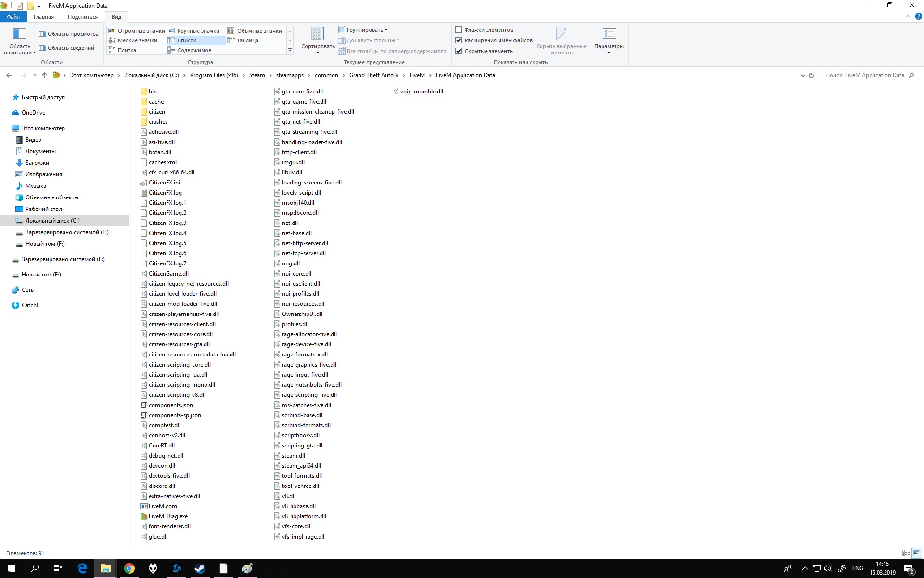Open the Edge browser from taskbar
The width and height of the screenshot is (924, 578).
[82, 568]
